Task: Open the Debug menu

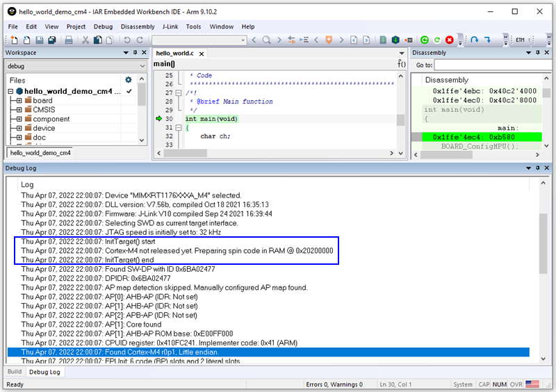Action: (x=103, y=26)
